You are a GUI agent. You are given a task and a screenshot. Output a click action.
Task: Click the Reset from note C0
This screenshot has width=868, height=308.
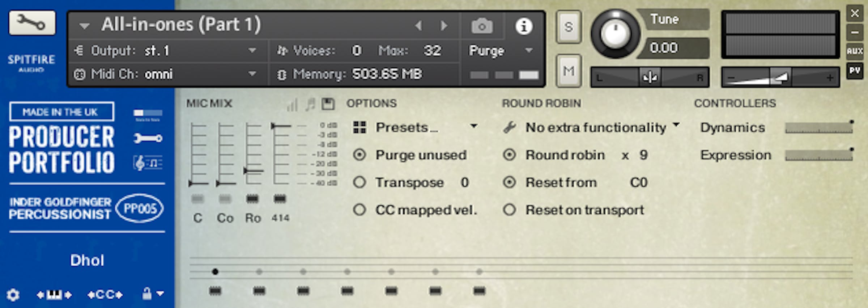pyautogui.click(x=639, y=182)
